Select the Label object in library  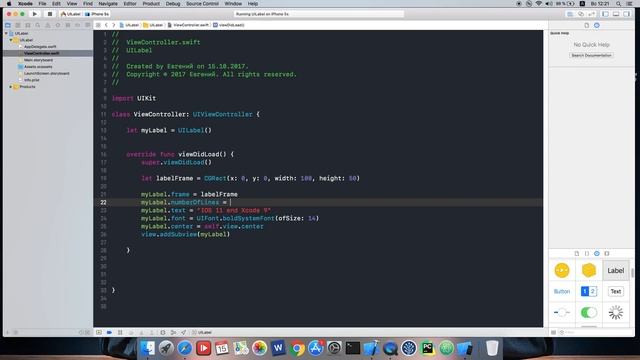(x=616, y=271)
